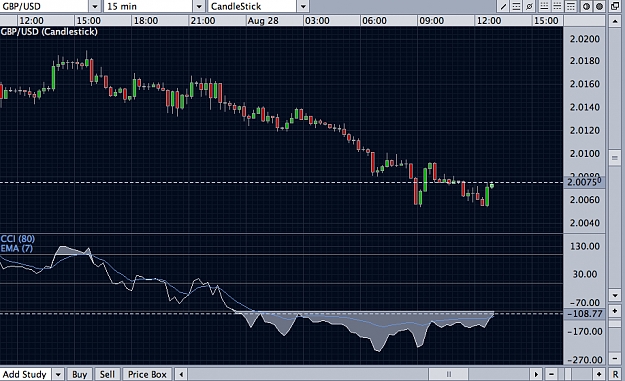Click the circle-with-slash eraser tool icon
Image resolution: width=625 pixels, height=381 pixels.
[529, 6]
